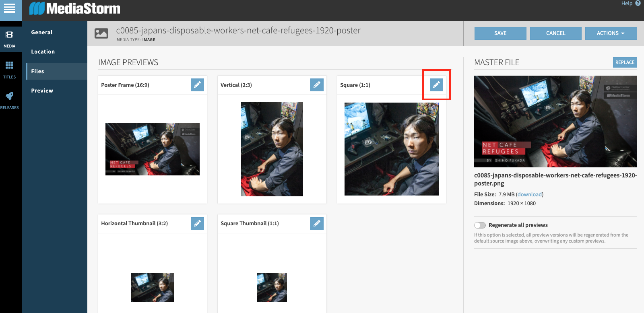This screenshot has width=644, height=313.
Task: Click the Square (1:1) pencil edit icon
Action: pyautogui.click(x=436, y=85)
